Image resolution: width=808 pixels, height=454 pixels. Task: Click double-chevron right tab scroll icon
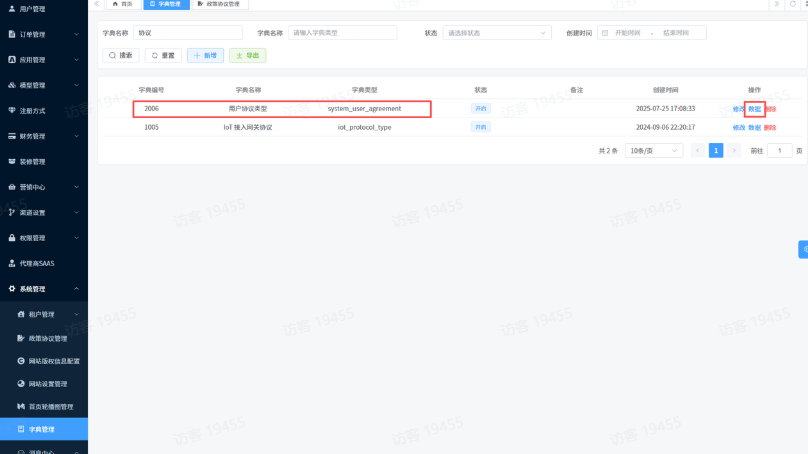click(x=775, y=4)
